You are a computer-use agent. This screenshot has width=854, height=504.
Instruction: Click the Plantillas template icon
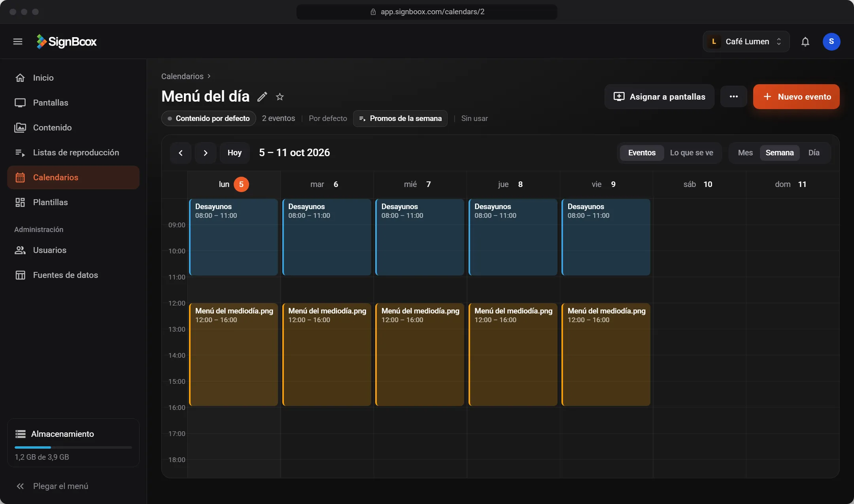pos(20,202)
